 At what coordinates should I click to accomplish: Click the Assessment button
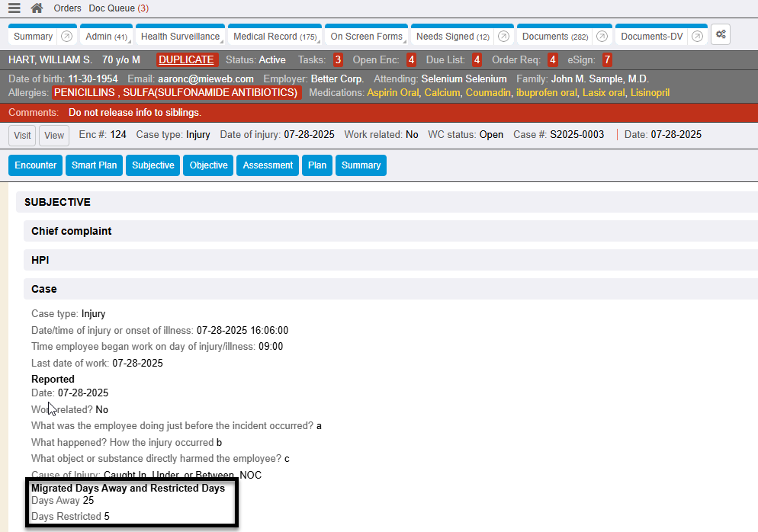point(268,165)
